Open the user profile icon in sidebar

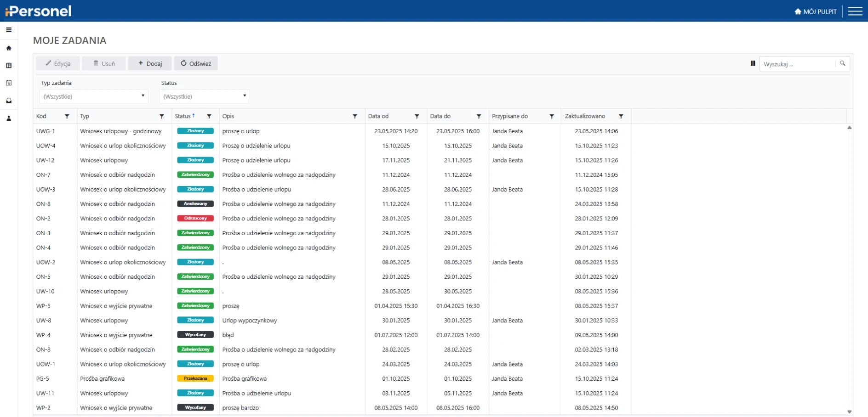(x=9, y=118)
